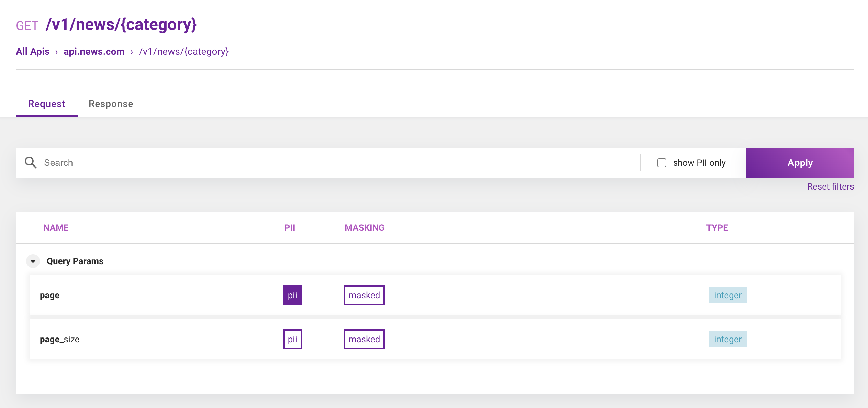Click the integer type badge for page_size

tap(727, 339)
